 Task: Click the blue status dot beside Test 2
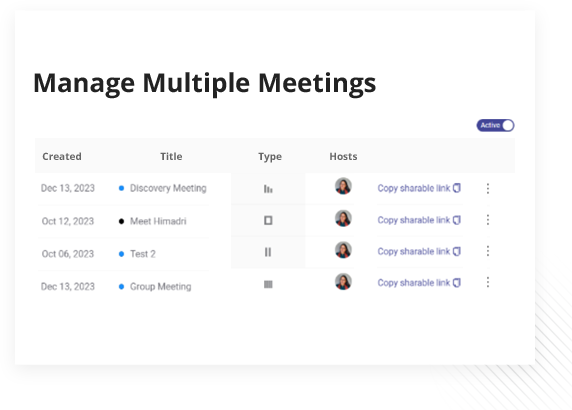tap(121, 254)
